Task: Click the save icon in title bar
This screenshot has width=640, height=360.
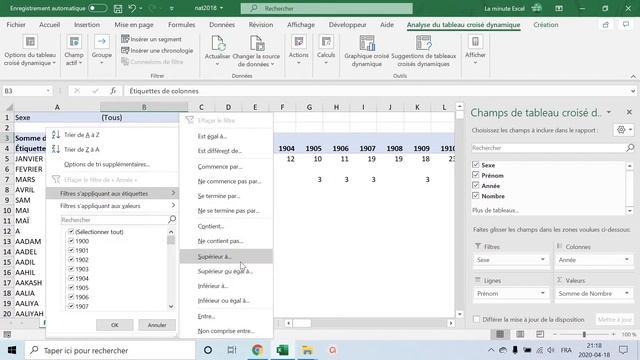Action: (x=118, y=8)
